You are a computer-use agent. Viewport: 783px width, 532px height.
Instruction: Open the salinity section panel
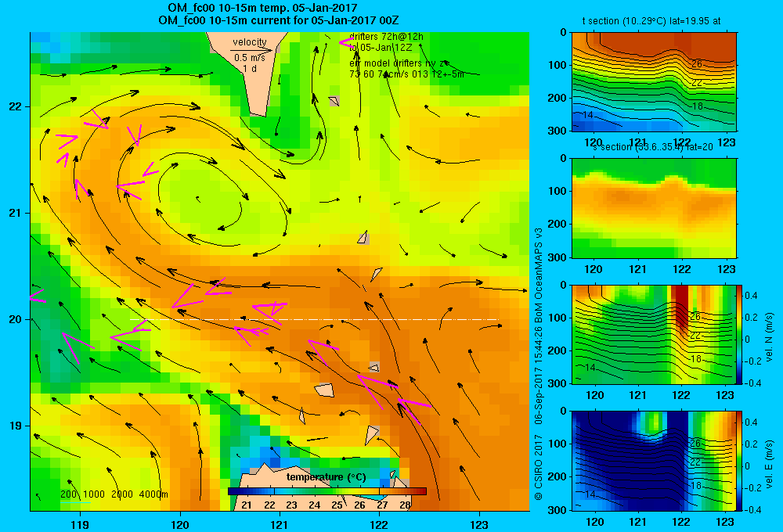pyautogui.click(x=654, y=208)
